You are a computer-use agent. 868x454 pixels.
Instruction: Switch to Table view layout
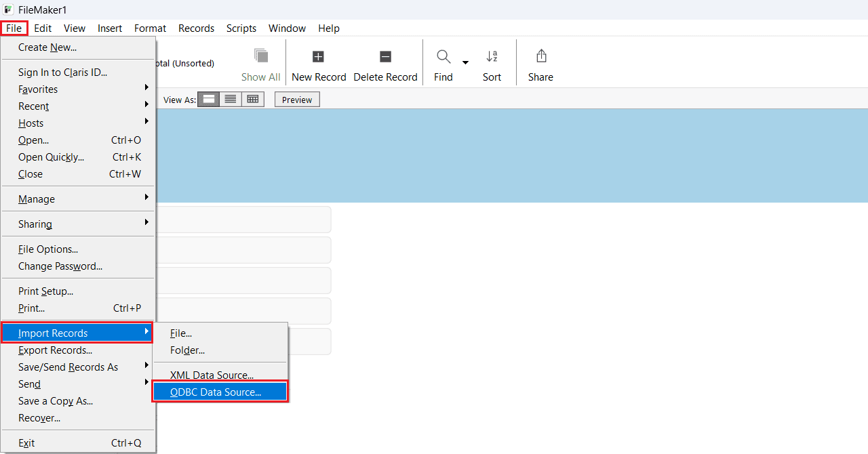[253, 100]
